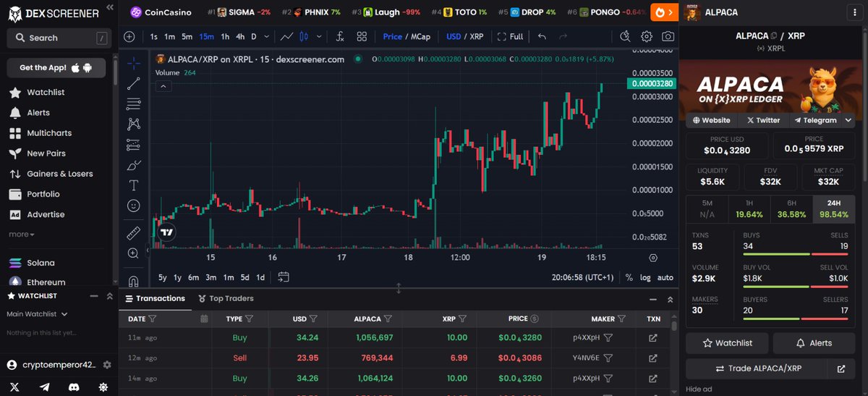868x396 pixels.
Task: Switch chart to MCap view
Action: click(420, 36)
